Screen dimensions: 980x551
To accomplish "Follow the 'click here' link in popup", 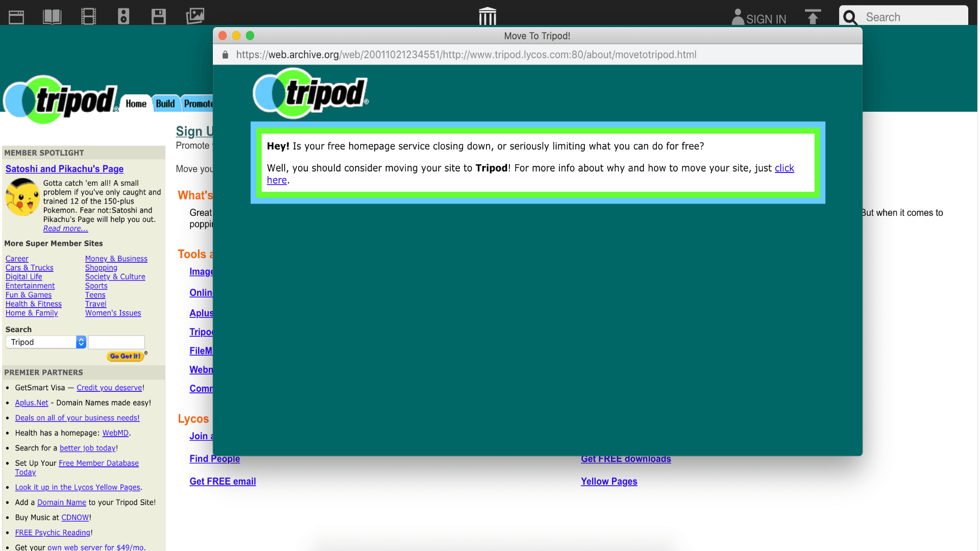I will (785, 168).
